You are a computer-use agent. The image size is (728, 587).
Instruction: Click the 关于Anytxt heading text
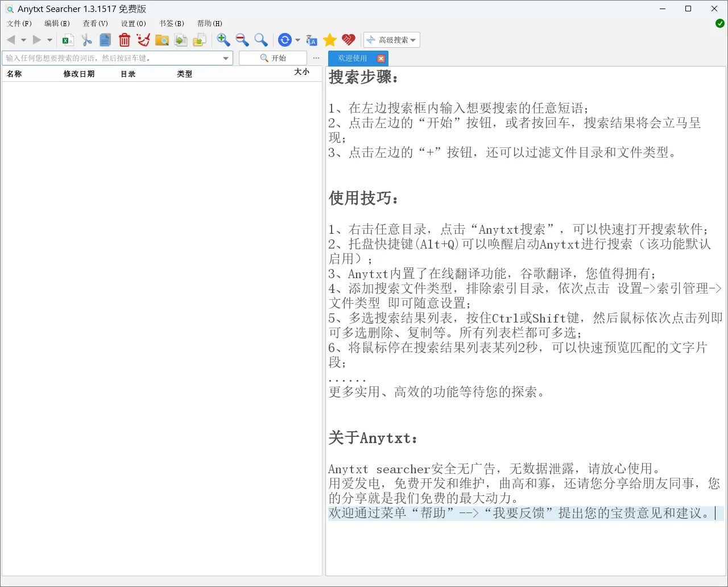373,438
